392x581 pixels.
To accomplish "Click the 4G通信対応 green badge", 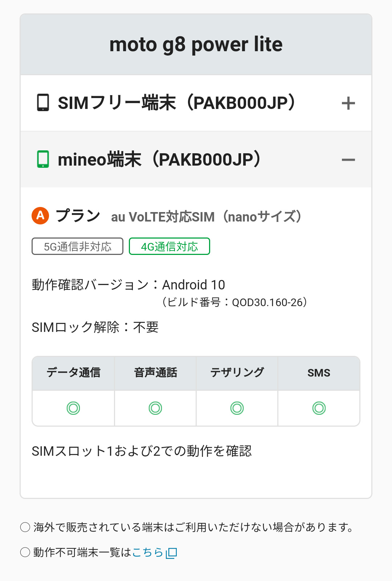I will click(x=170, y=247).
